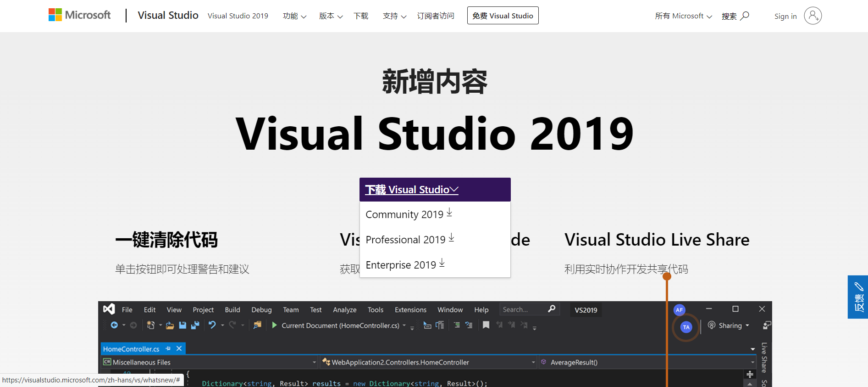Click the Open File folder icon
Viewport: 868px width, 387px height.
pyautogui.click(x=170, y=325)
